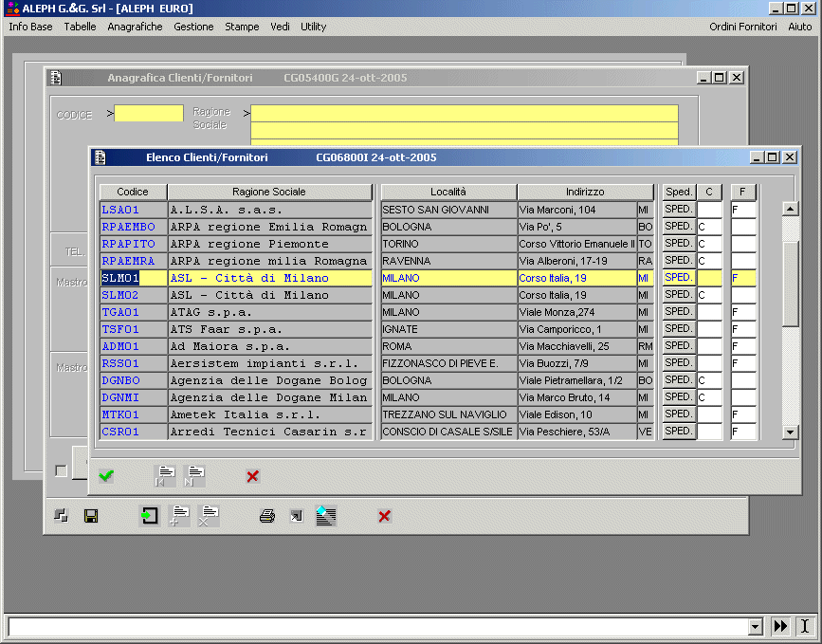Add a new record with the plus page icon
Viewport: 822px width, 644px height.
[x=179, y=516]
